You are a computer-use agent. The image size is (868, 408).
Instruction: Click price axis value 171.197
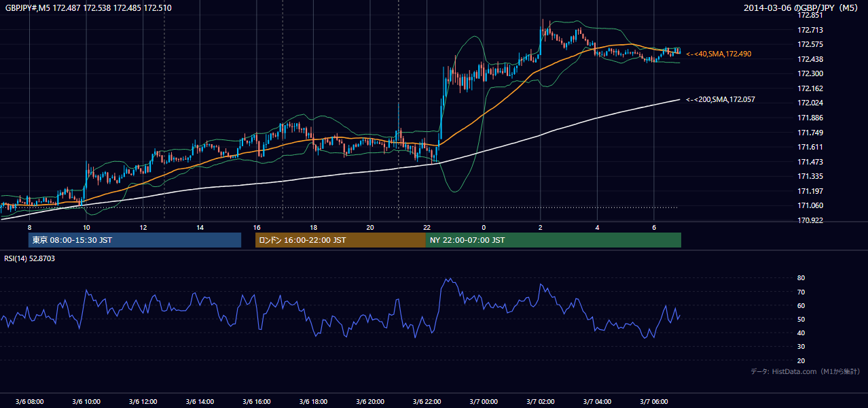[810, 191]
